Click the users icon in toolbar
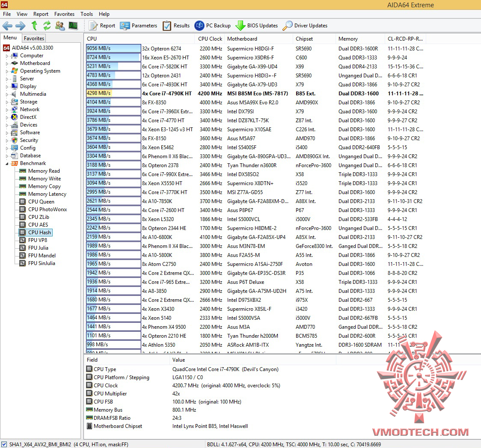 tap(60, 26)
